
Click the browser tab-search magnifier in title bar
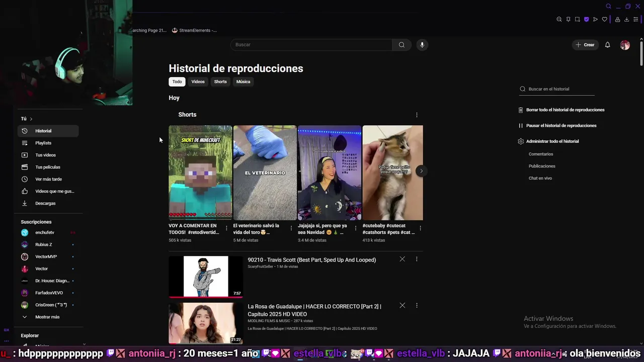coord(608,7)
